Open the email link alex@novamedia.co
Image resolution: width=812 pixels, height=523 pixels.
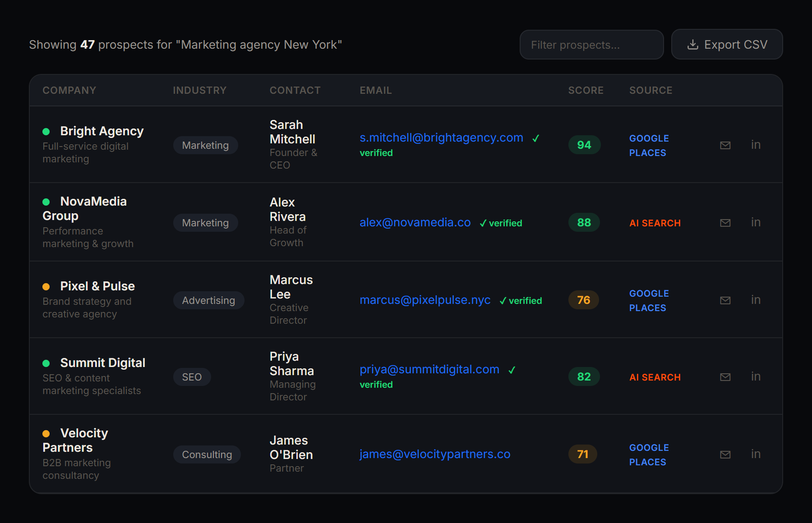(x=415, y=222)
